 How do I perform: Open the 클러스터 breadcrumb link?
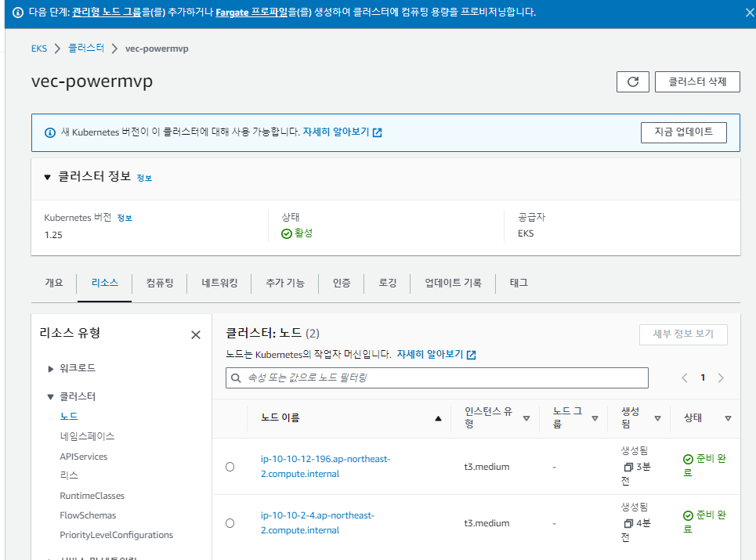tap(86, 49)
